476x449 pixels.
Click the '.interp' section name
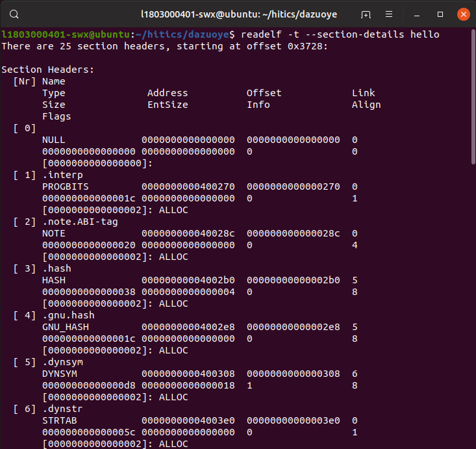coord(62,175)
